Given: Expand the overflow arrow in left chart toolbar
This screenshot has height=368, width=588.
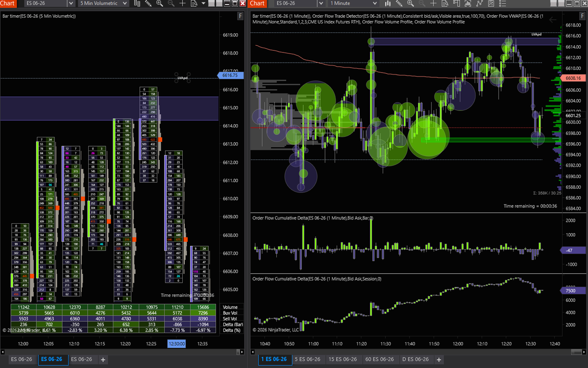Looking at the screenshot, I should pos(203,3).
